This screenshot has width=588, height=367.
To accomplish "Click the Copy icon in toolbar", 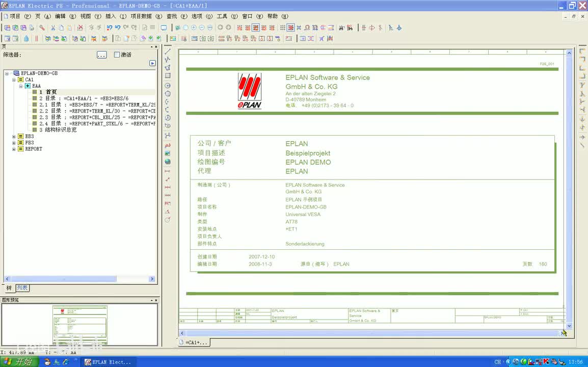I will 61,28.
